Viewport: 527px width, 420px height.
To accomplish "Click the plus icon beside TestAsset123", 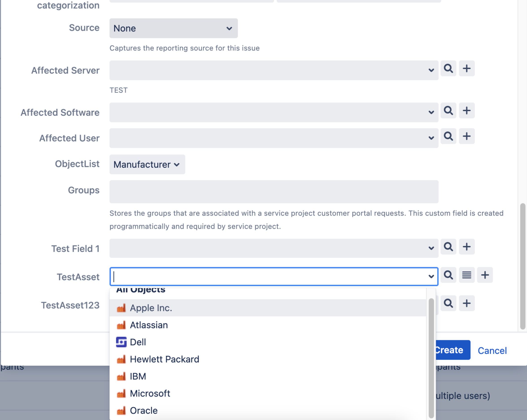I will coord(467,303).
